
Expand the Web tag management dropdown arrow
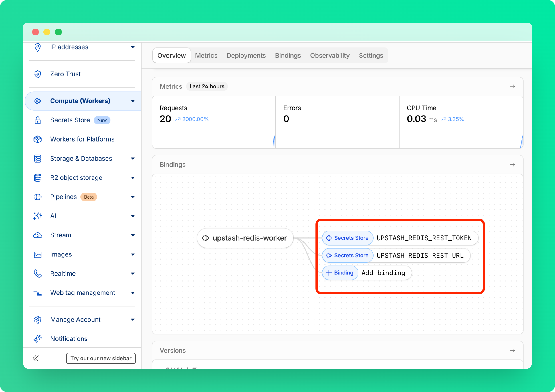pos(133,293)
